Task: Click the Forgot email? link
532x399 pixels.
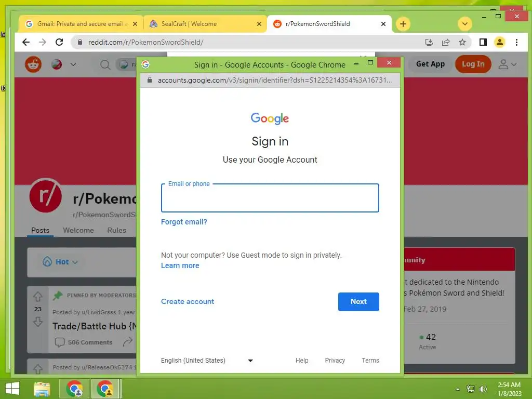Action: click(184, 222)
